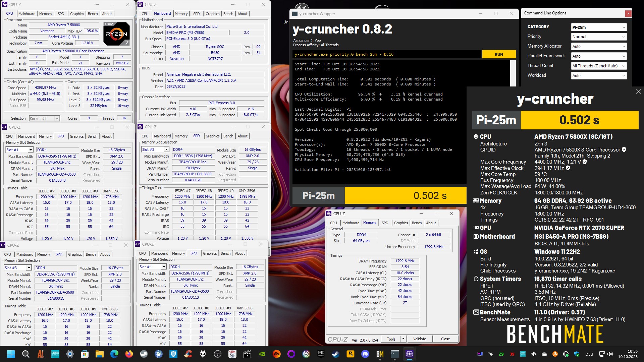Open the Windows Start menu

click(11, 354)
